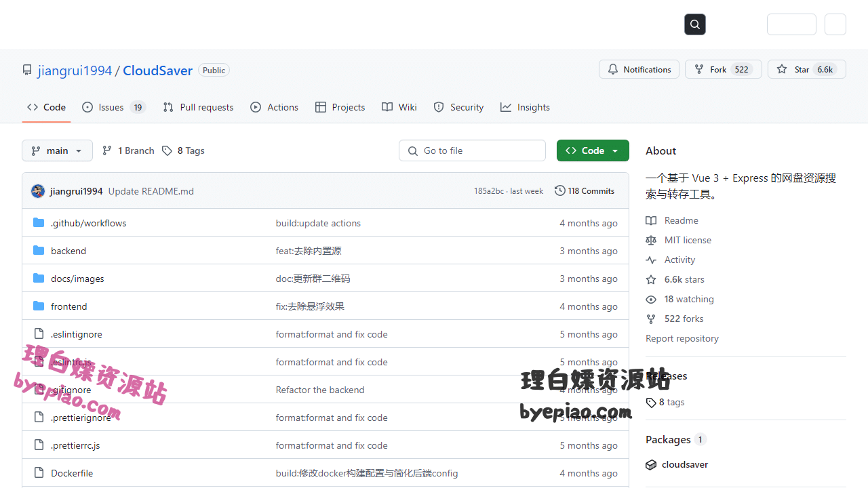Star the repository with the Star button

click(x=806, y=69)
